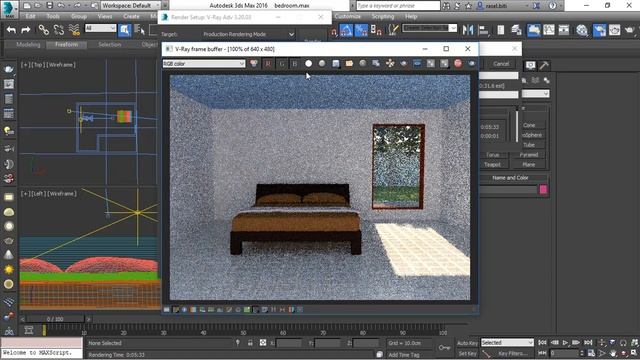Open the Layer Explorer icon
This screenshot has height=360, width=640.
tap(516, 30)
